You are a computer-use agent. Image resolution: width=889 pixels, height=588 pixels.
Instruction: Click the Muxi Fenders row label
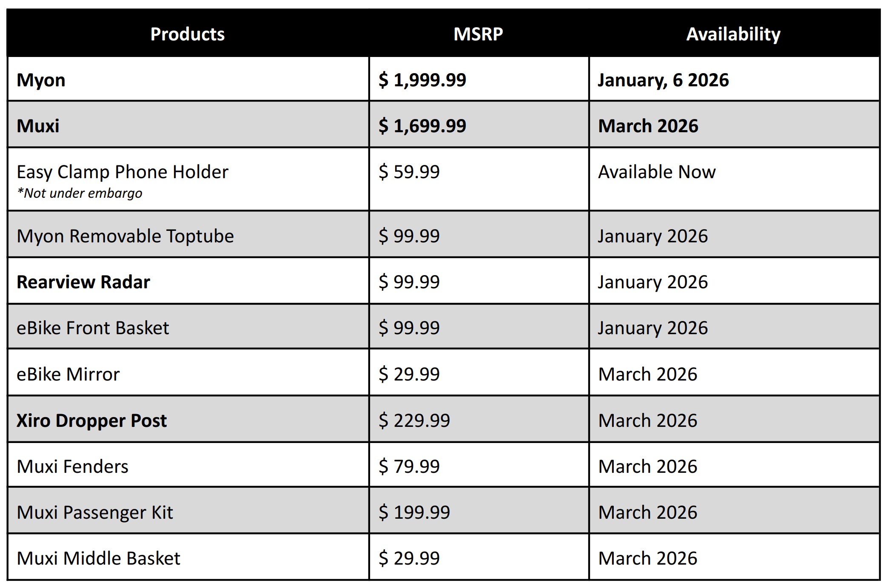(72, 466)
